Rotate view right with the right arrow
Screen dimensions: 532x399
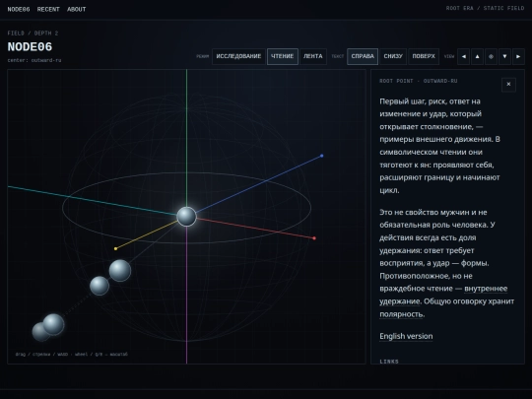tap(518, 57)
